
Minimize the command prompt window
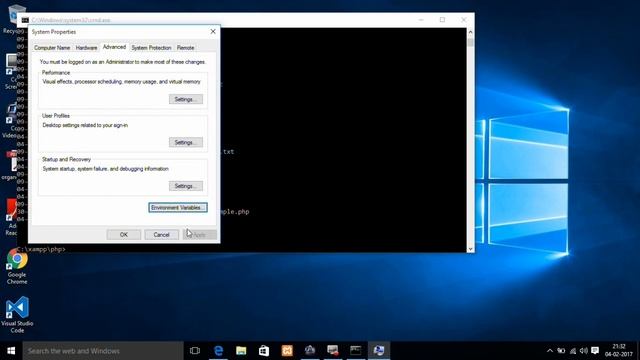coord(421,20)
